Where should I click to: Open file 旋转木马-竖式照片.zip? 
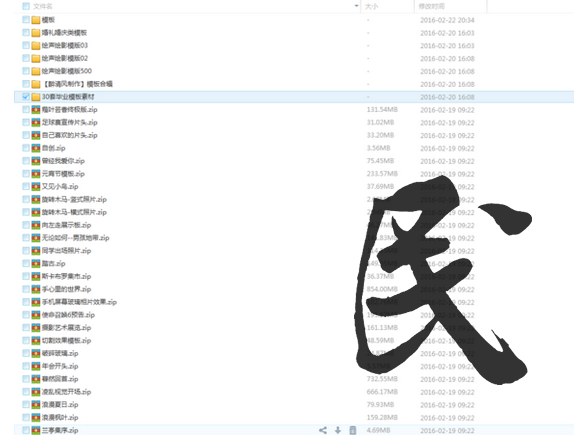coord(74,200)
